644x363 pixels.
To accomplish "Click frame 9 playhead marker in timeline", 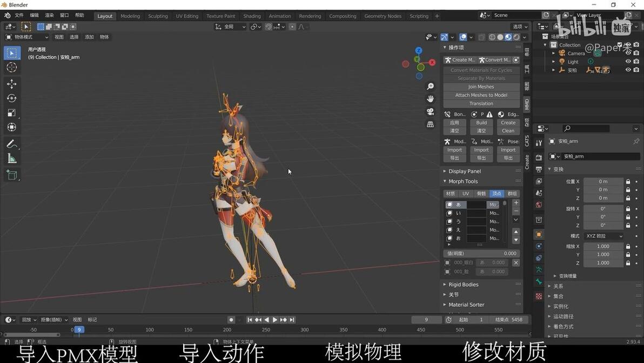I will [79, 329].
